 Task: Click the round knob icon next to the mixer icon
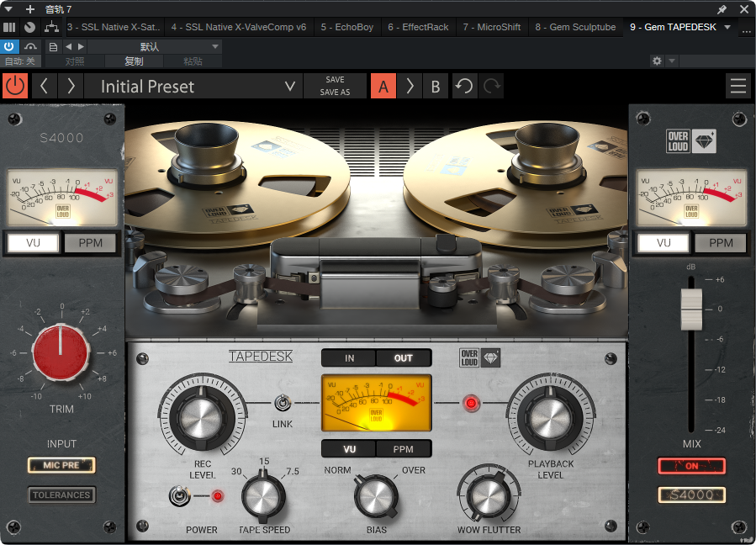[x=30, y=27]
